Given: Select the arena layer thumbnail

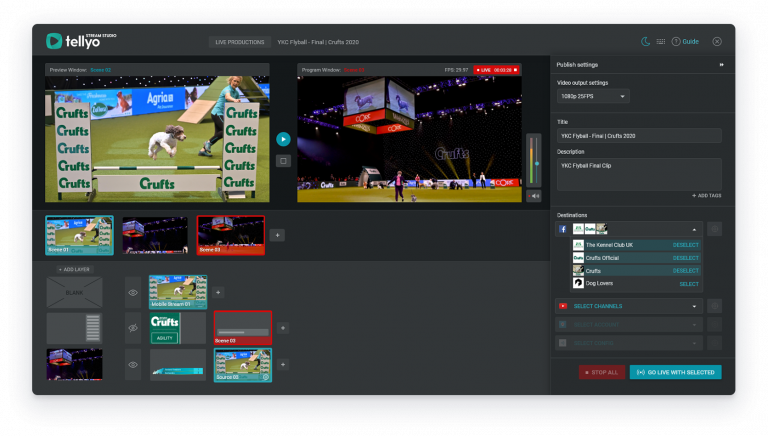Looking at the screenshot, I should click(74, 364).
